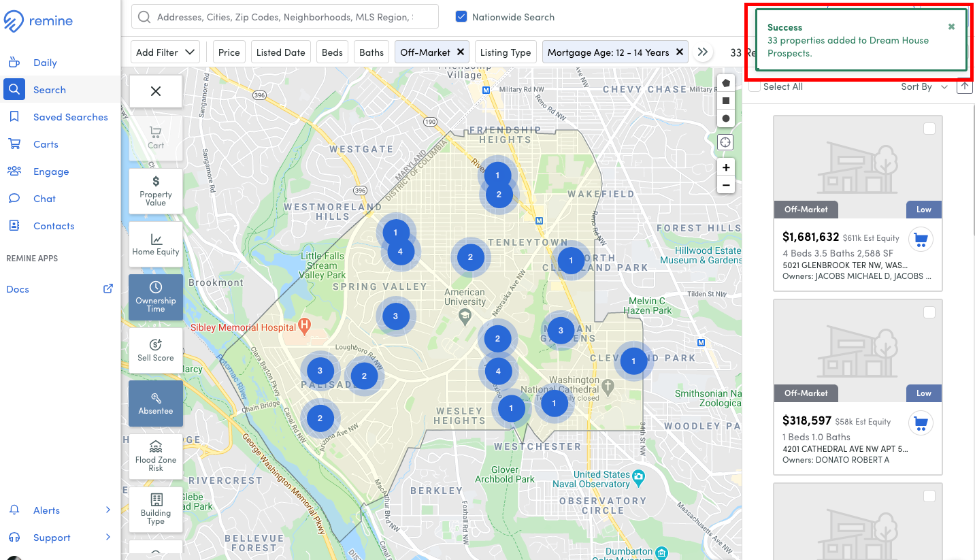Image resolution: width=975 pixels, height=560 pixels.
Task: Click the $318,597 property thumbnail
Action: (x=858, y=350)
